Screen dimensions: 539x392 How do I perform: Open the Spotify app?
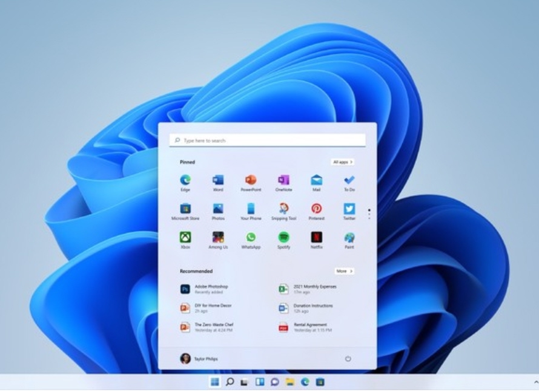[283, 240]
